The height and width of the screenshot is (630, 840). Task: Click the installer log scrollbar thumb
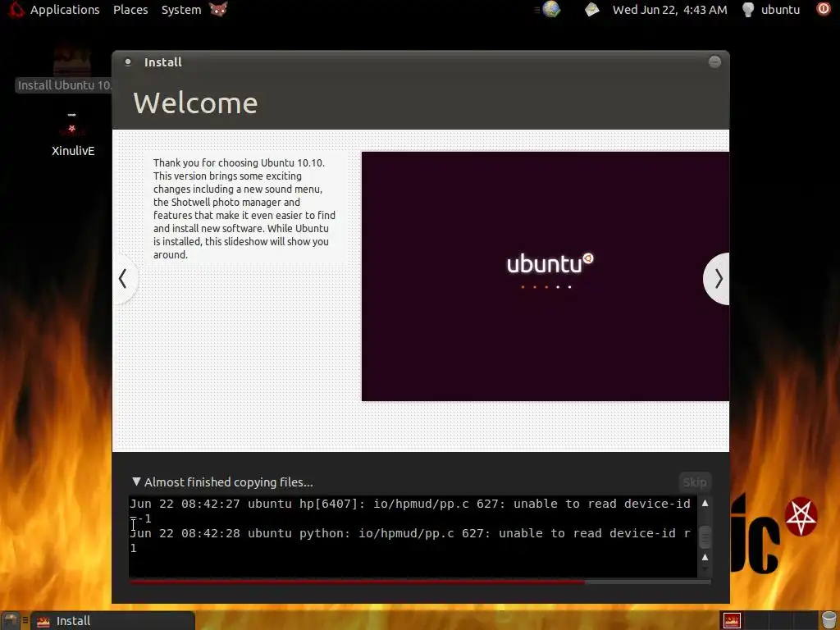[x=705, y=536]
